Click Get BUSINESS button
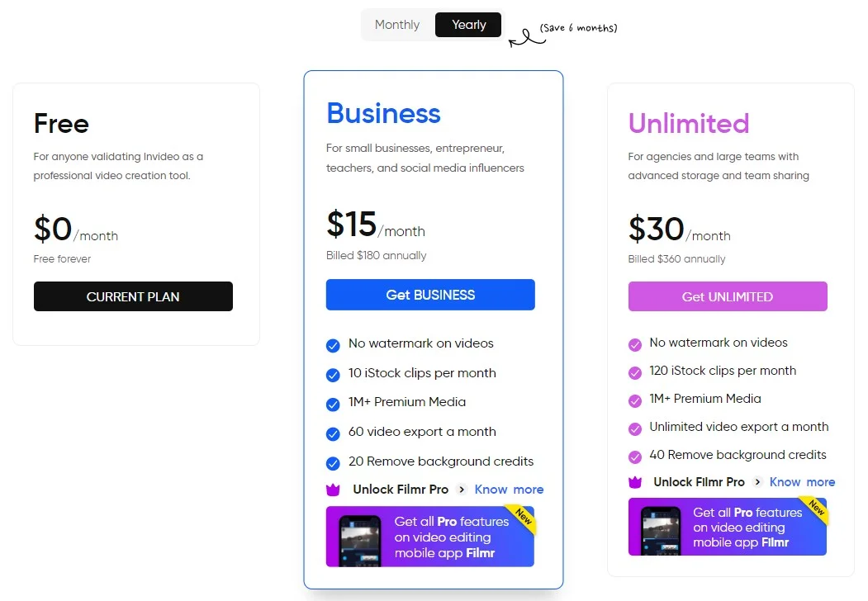The height and width of the screenshot is (601, 868). 430,295
